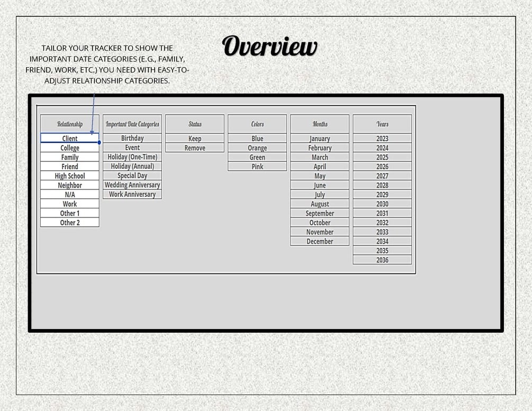Select the Blue color cell

point(257,138)
